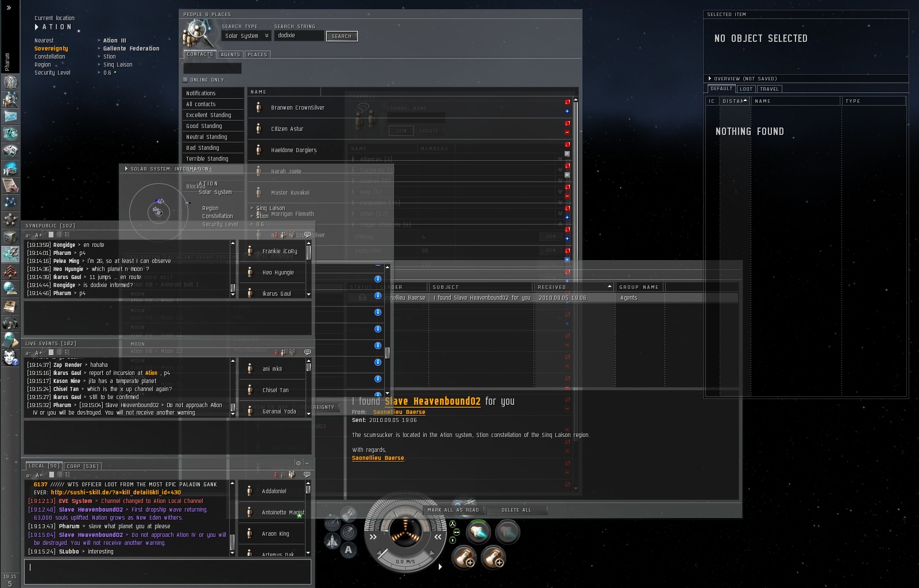Open the green ship Fitting icon in Neocom

point(10,134)
